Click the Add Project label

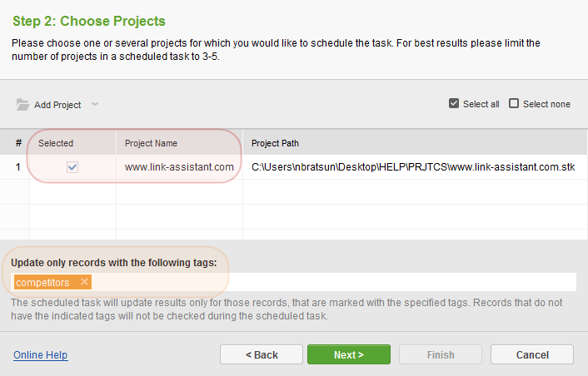(x=57, y=105)
